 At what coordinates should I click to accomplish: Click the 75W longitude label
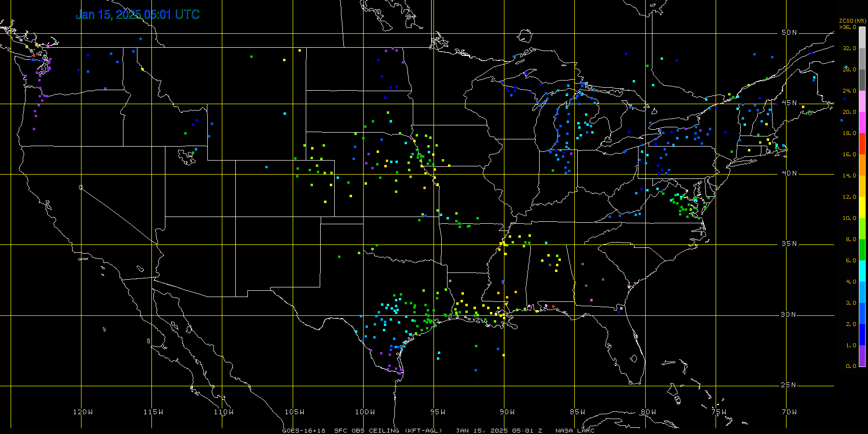click(x=719, y=412)
